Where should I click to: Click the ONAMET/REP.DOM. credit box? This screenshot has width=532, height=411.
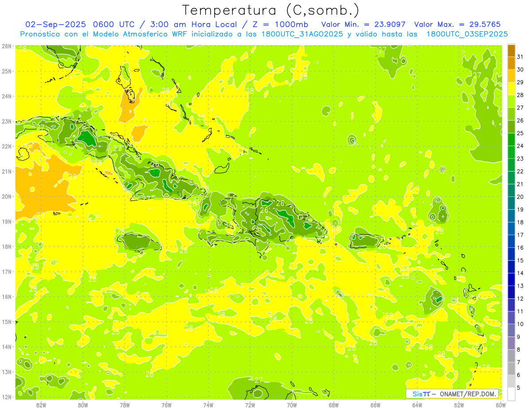(x=453, y=393)
